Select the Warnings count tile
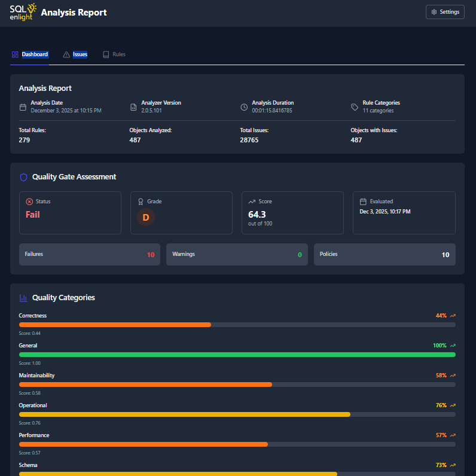This screenshot has width=476, height=476. point(237,254)
